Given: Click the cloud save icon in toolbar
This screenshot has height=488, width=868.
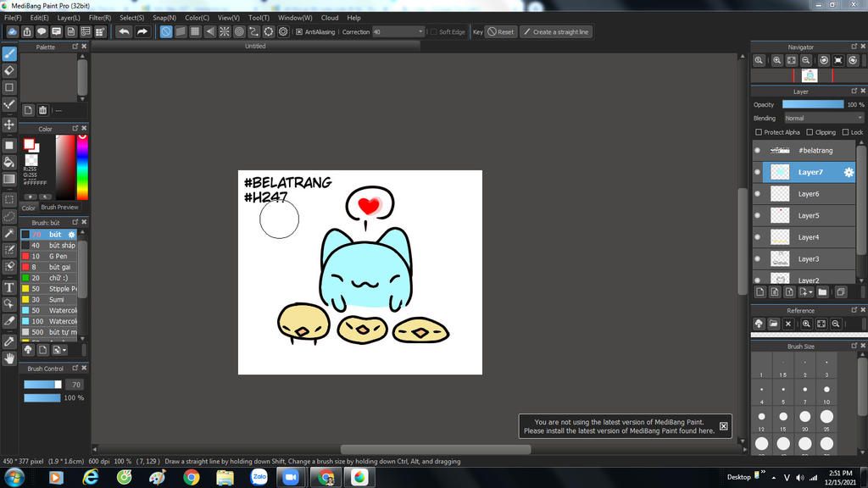Looking at the screenshot, I should click(12, 31).
